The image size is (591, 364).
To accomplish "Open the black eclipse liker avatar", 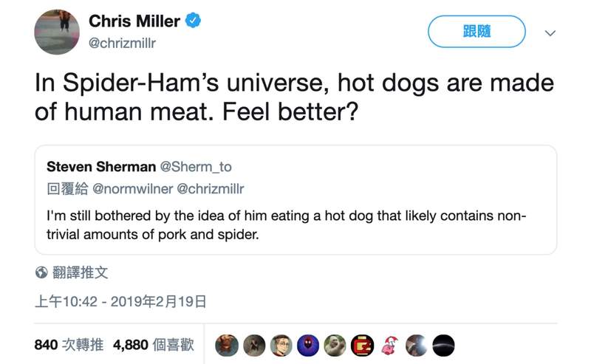I will [x=443, y=345].
